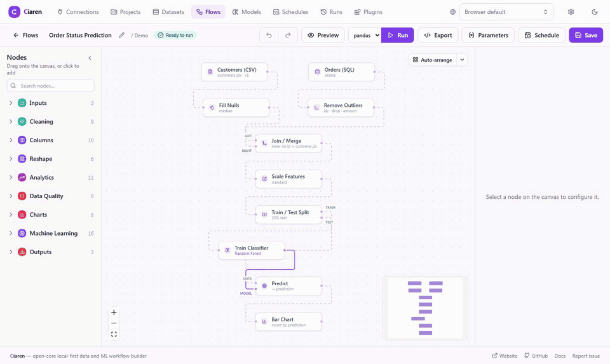Viewport: 610px width, 364px height.
Task: Open the Plugins tab
Action: click(x=369, y=12)
